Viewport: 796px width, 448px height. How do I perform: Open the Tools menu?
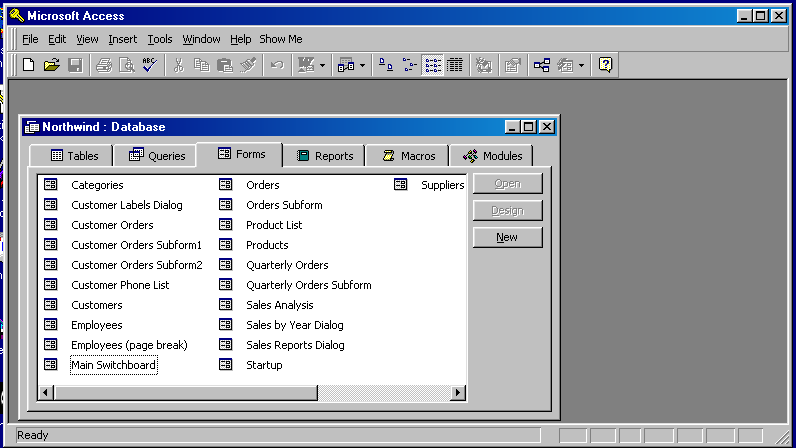159,39
